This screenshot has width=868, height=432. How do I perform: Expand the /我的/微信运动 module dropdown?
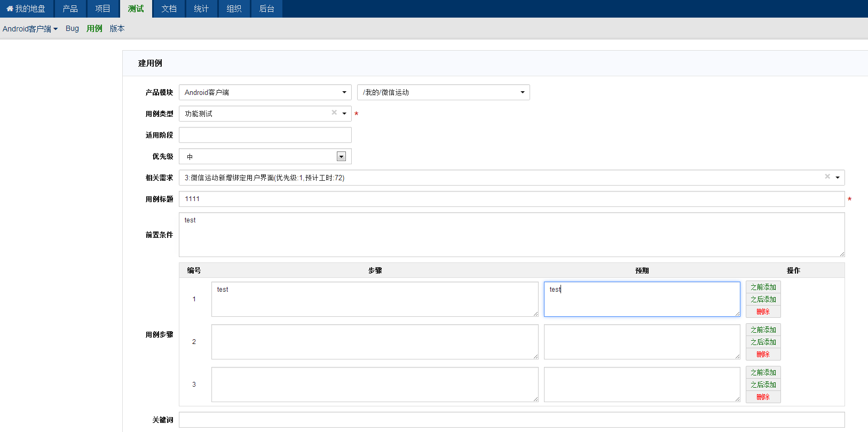pos(523,92)
